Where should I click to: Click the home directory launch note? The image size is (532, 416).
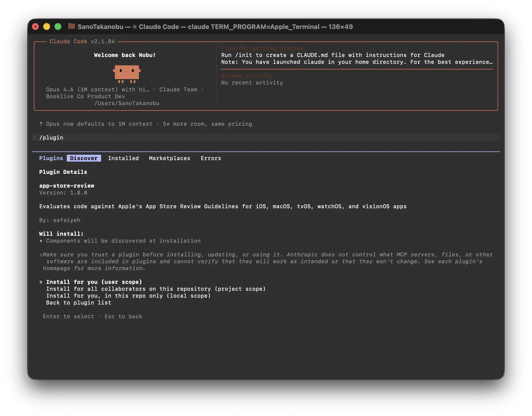pyautogui.click(x=357, y=62)
